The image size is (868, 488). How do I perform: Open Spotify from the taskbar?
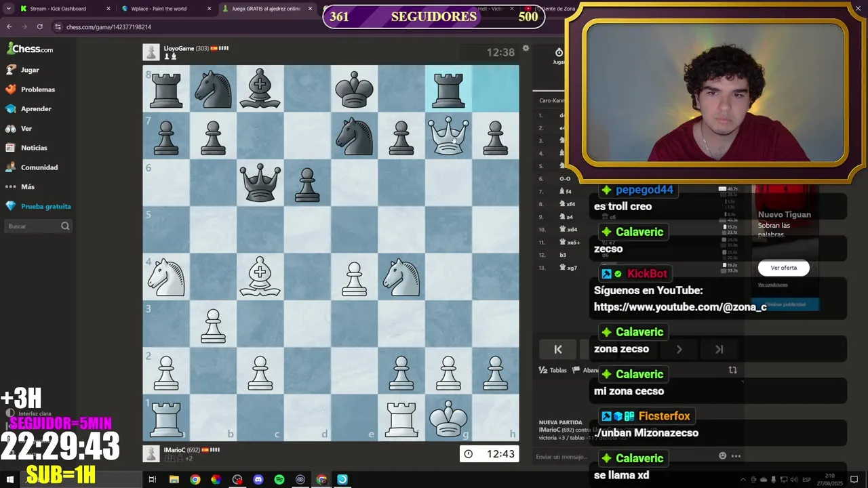[279, 479]
